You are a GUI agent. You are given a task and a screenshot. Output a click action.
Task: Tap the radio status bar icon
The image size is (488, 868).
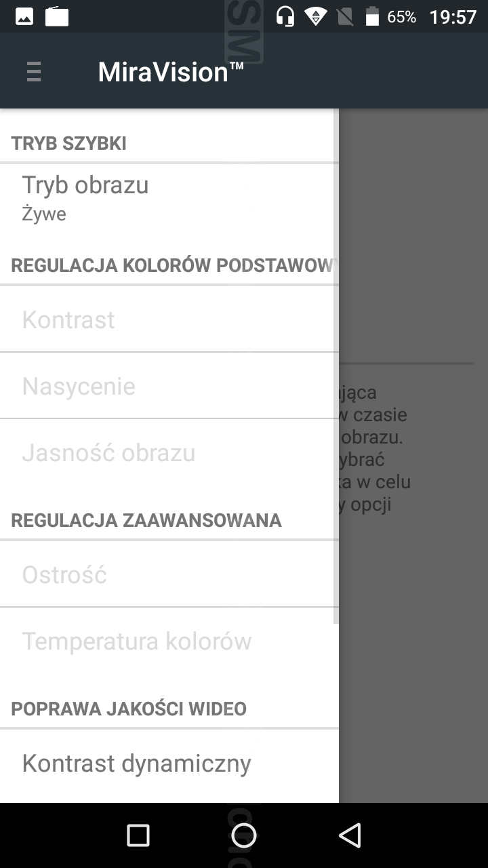pyautogui.click(x=57, y=16)
